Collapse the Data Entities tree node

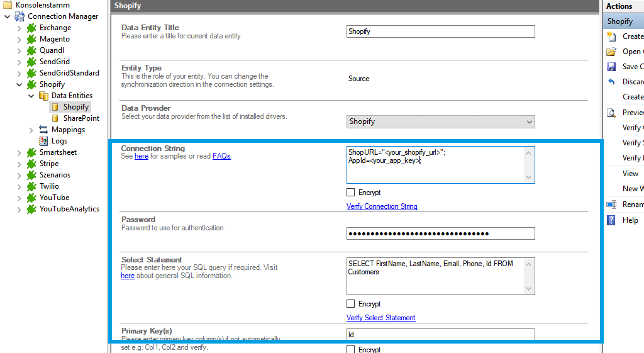point(31,96)
